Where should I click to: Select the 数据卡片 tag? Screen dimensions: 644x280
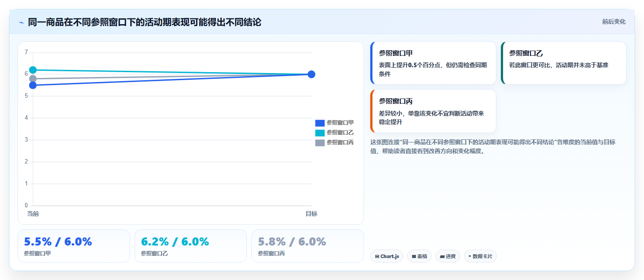coord(480,256)
